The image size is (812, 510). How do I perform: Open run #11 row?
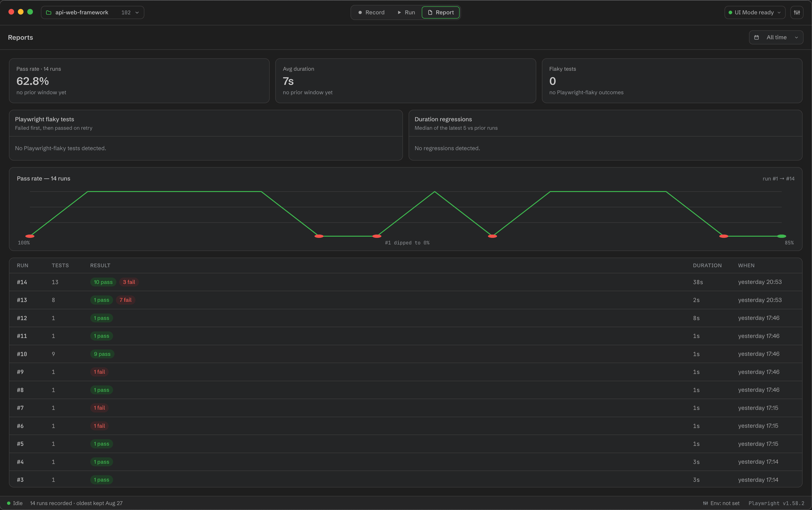click(x=406, y=336)
